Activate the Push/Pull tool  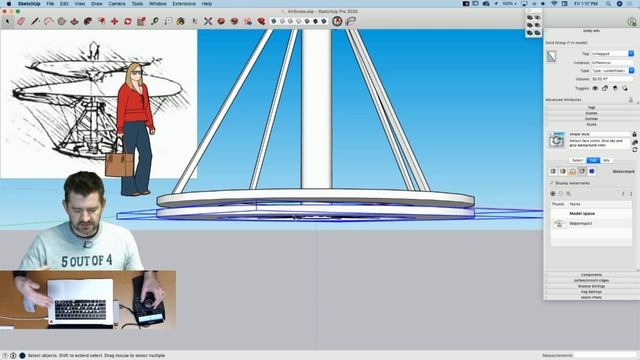tap(75, 21)
